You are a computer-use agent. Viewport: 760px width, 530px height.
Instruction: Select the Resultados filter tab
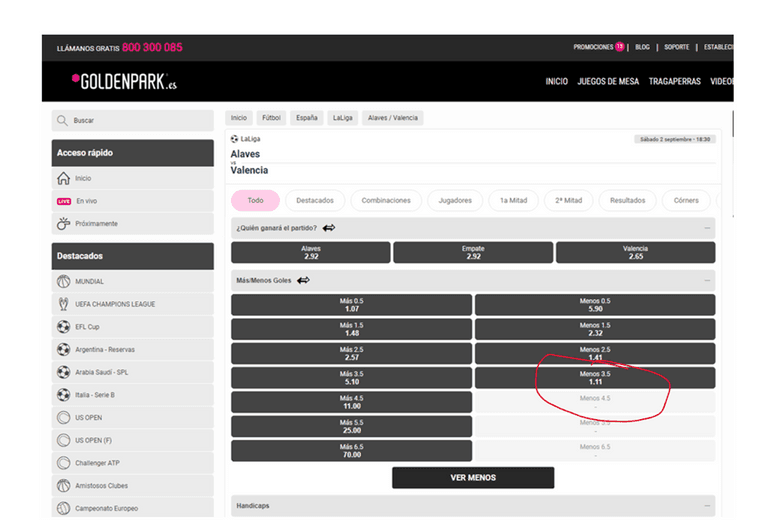click(628, 200)
